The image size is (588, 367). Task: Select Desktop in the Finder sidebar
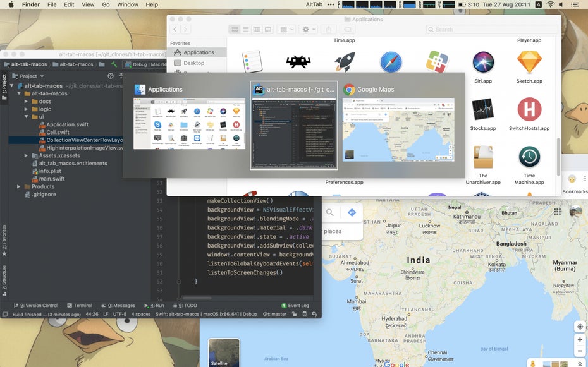[193, 63]
